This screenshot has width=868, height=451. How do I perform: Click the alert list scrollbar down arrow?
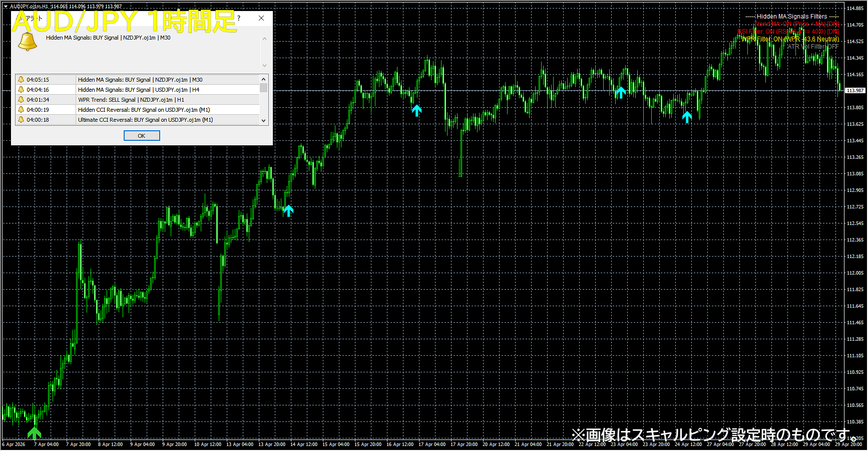click(264, 120)
